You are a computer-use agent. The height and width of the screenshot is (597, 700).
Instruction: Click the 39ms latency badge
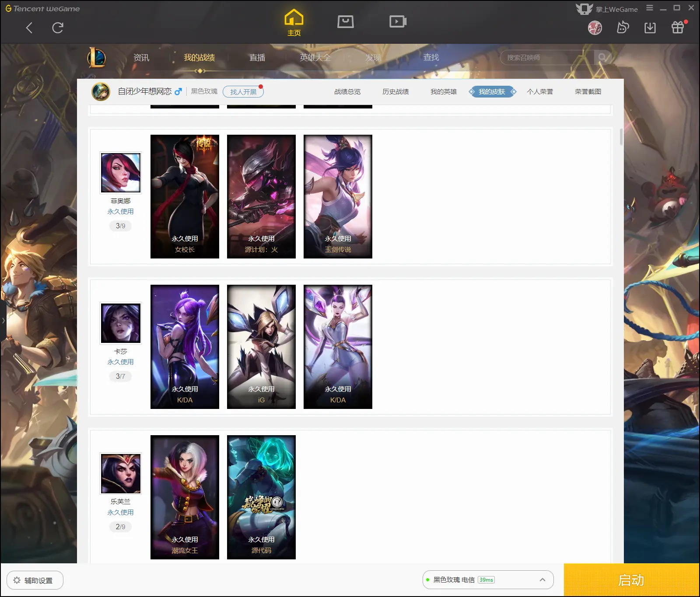click(486, 580)
